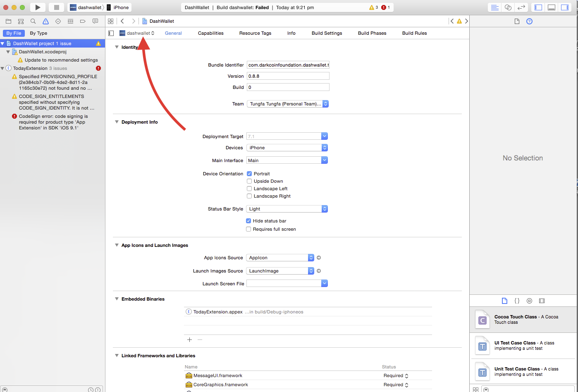Open the test navigator diamond icon
Screen dimensions: 578x392
pos(58,21)
